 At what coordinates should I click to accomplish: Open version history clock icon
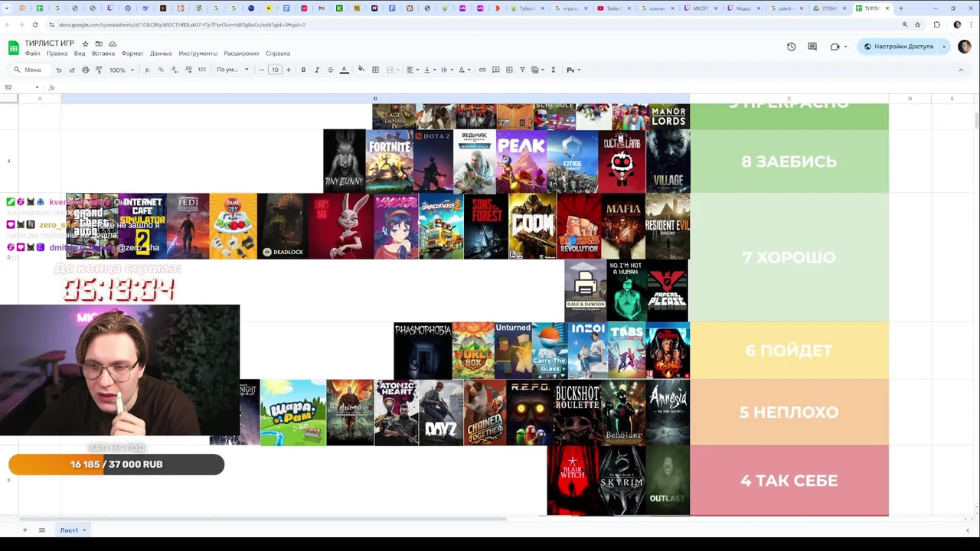[791, 47]
